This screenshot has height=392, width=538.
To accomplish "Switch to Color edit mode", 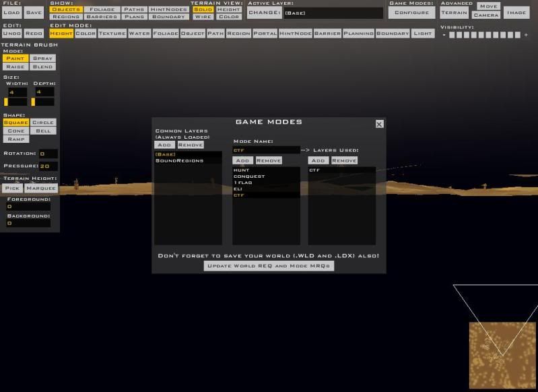I will point(86,33).
